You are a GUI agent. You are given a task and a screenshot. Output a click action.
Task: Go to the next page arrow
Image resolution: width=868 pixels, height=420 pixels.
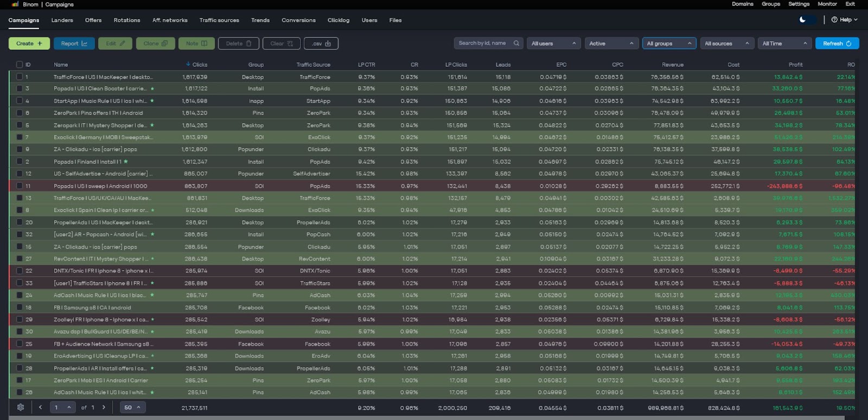(x=104, y=408)
